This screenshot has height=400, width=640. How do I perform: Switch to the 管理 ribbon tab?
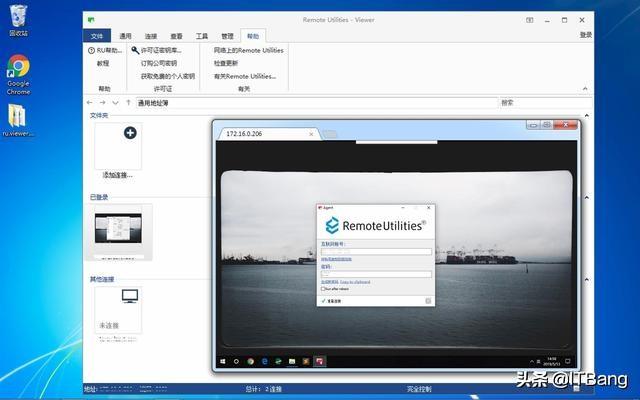227,36
